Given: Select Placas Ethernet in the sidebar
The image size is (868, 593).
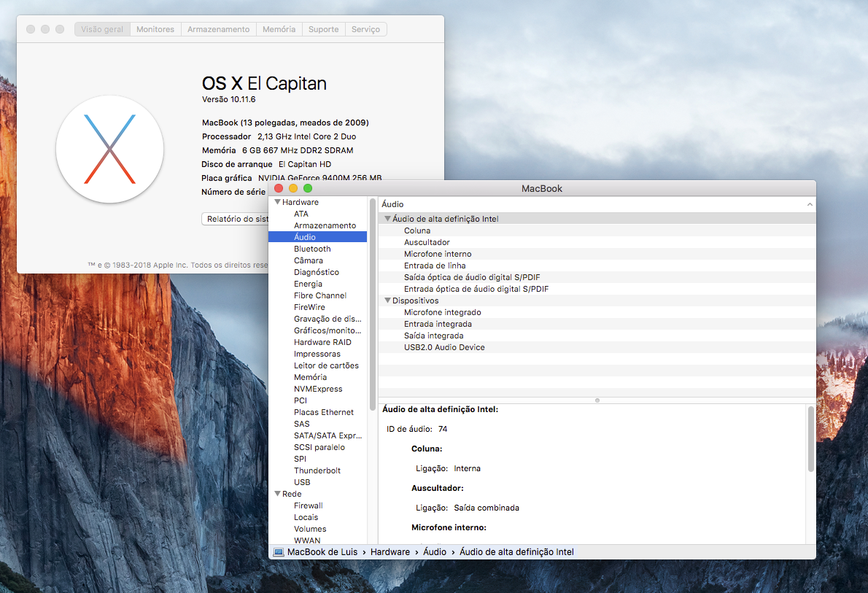Looking at the screenshot, I should pyautogui.click(x=323, y=412).
